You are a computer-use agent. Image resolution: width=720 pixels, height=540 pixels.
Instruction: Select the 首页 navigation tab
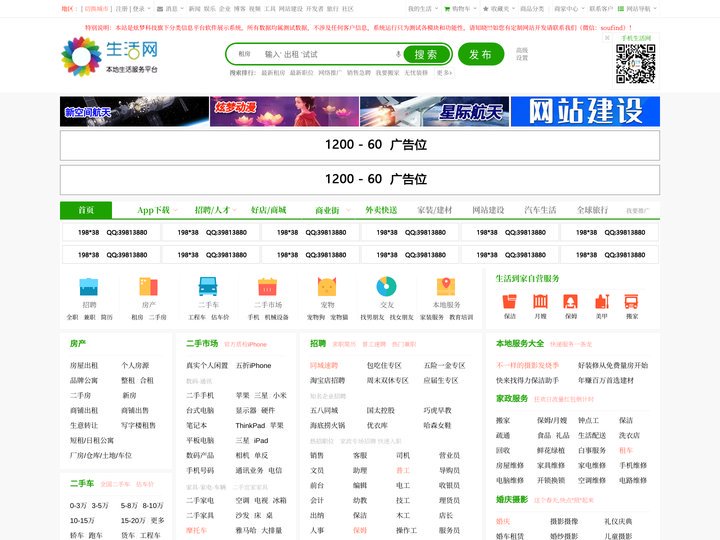(86, 210)
